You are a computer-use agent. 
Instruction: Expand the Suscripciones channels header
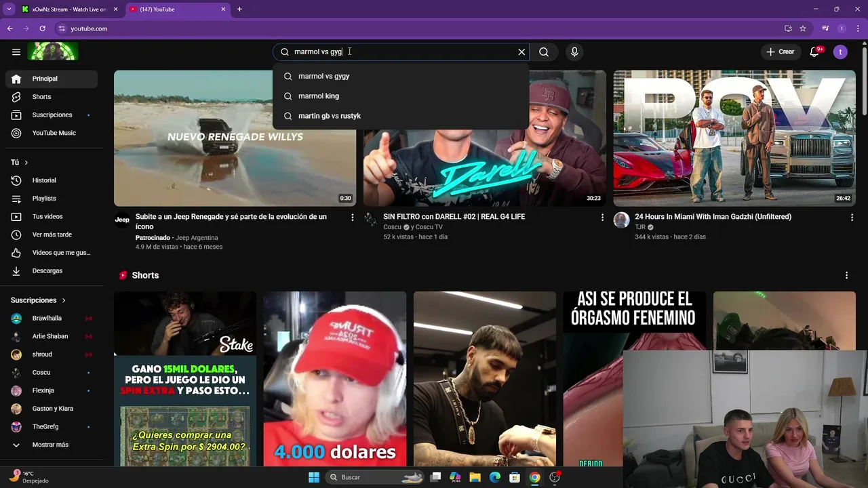(38, 300)
